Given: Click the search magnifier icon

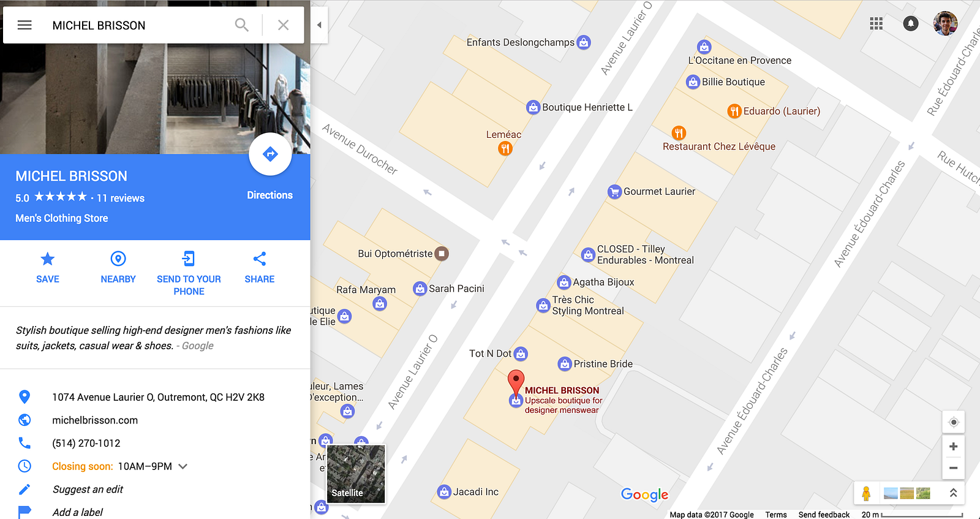Looking at the screenshot, I should tap(242, 25).
